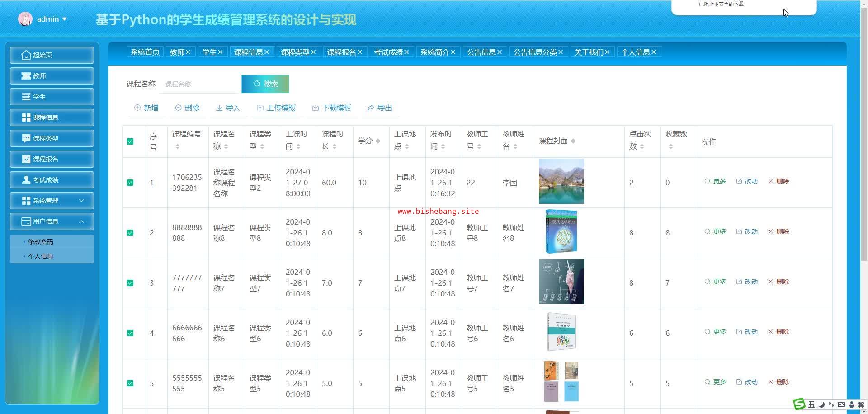Click the 导出 export icon button
This screenshot has height=414, width=868.
click(x=371, y=108)
